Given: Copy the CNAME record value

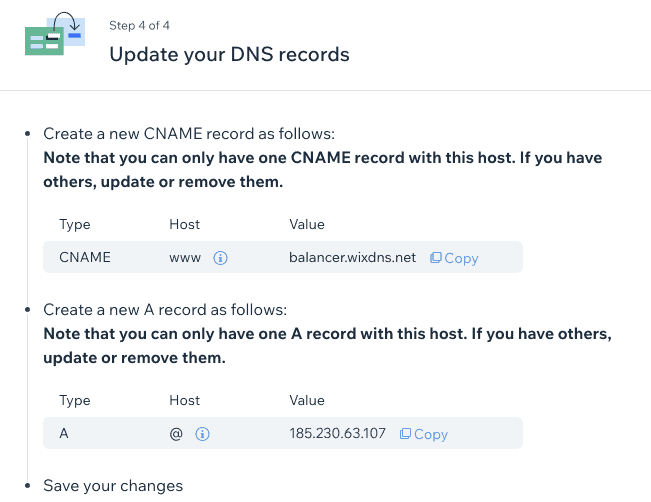Looking at the screenshot, I should [454, 258].
